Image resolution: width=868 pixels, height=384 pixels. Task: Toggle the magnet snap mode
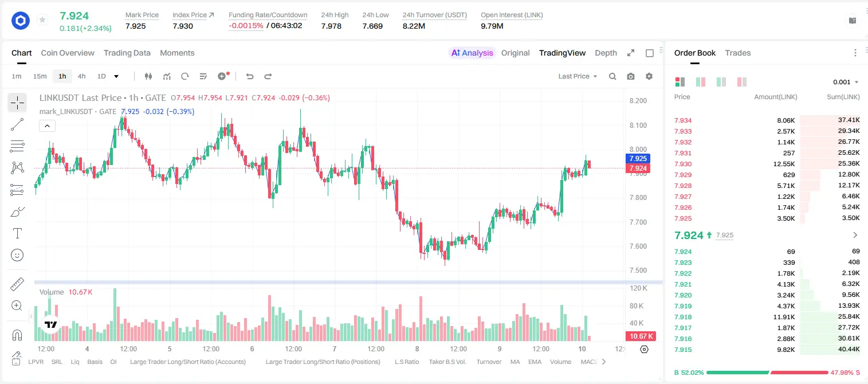(x=17, y=335)
